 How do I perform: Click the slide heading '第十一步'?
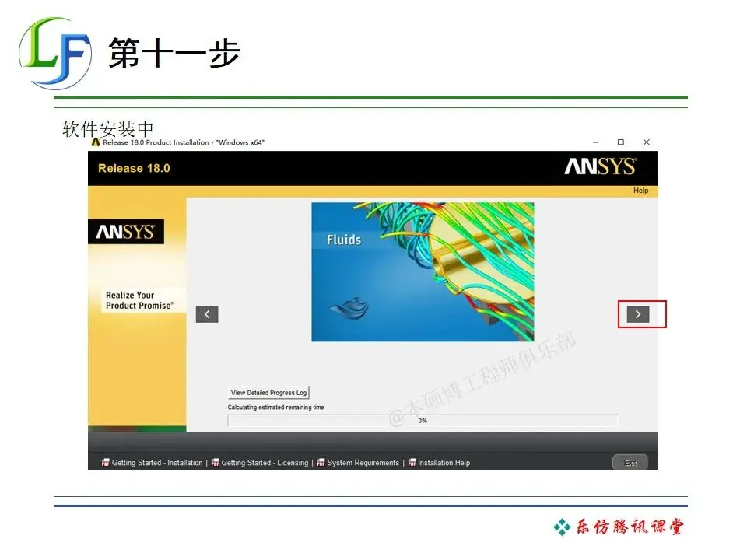click(174, 54)
